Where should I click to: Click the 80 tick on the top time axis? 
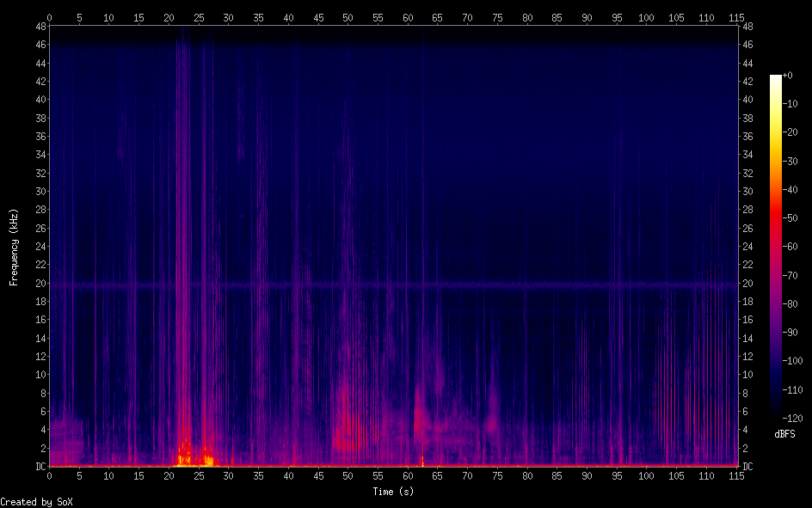(526, 17)
